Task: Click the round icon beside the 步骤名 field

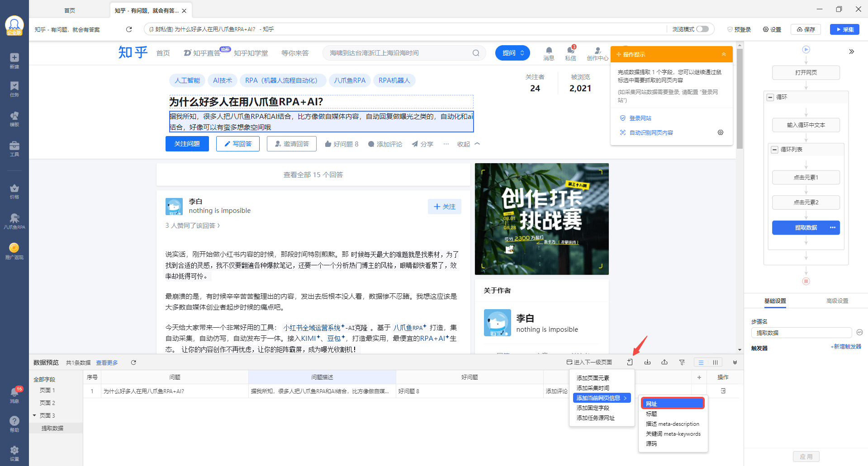Action: (x=860, y=332)
